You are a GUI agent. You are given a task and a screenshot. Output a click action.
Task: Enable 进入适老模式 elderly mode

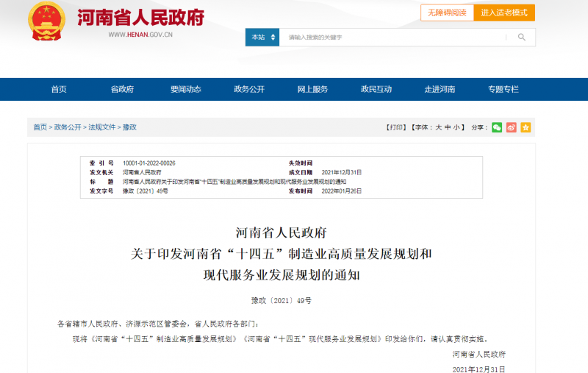click(504, 13)
